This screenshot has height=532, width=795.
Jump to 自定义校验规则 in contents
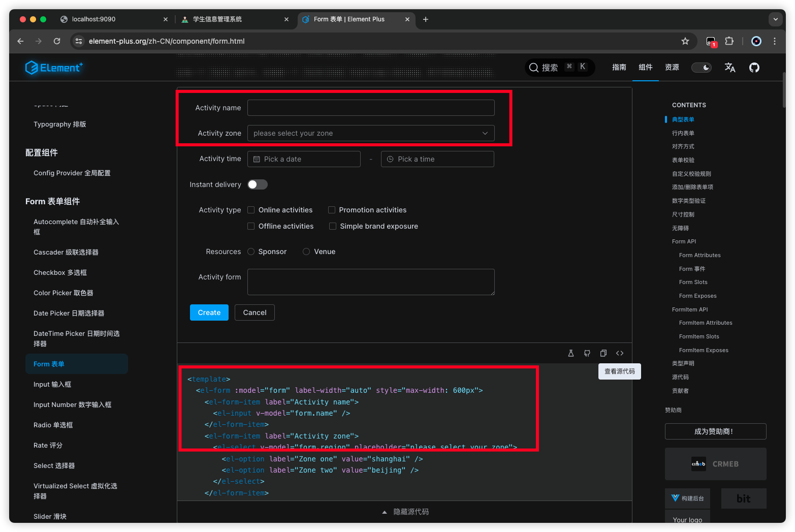click(691, 174)
